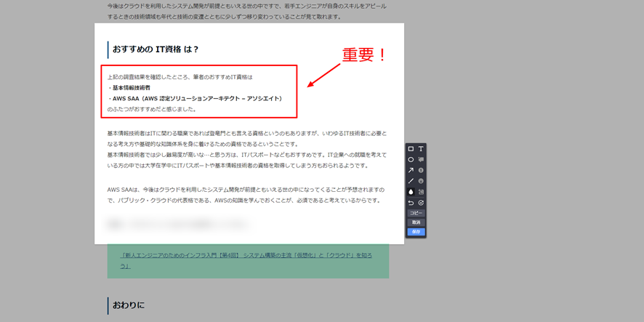The height and width of the screenshot is (322, 644).
Task: Select the screenshot text recognition tool
Action: tap(421, 192)
